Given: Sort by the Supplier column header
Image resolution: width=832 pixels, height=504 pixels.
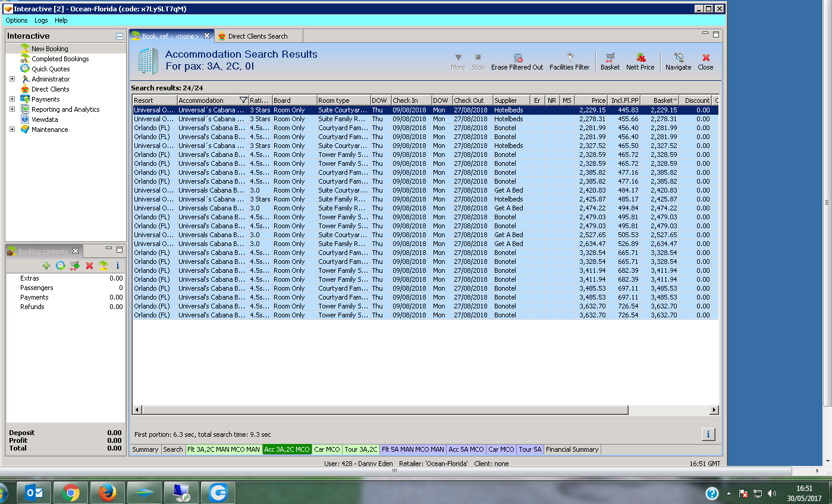Looking at the screenshot, I should tap(511, 100).
